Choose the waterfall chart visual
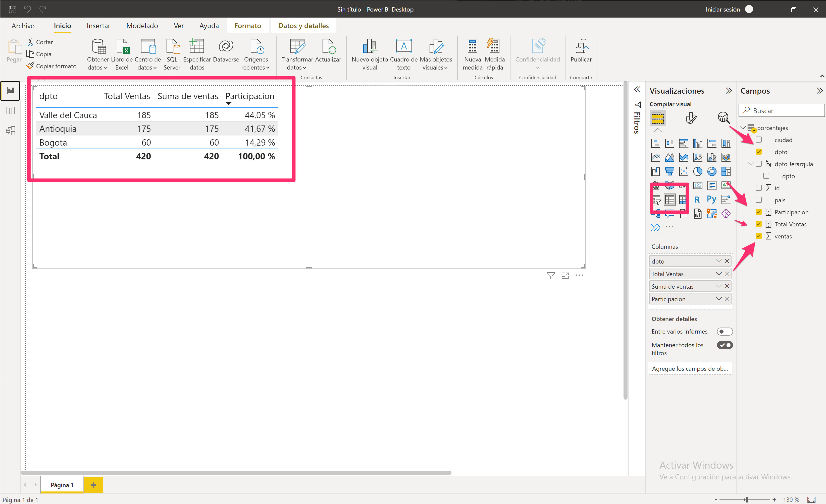Screen dimensions: 826x504 pos(655,171)
